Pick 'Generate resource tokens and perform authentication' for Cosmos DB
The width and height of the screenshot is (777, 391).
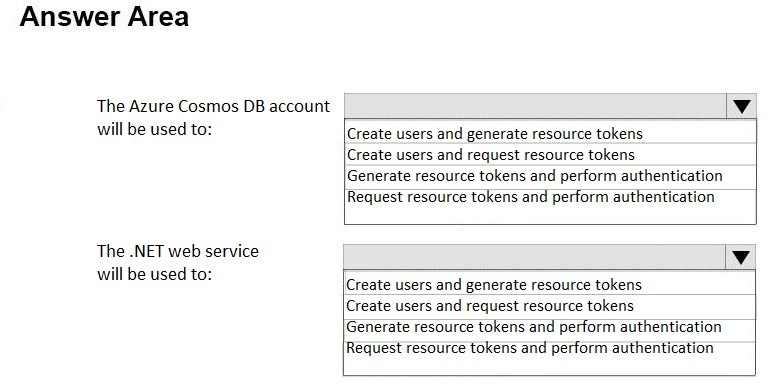click(x=550, y=176)
